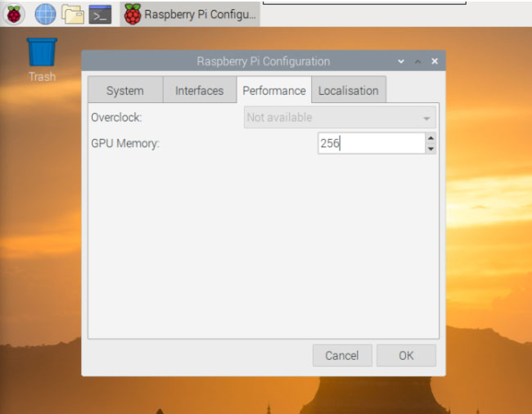The width and height of the screenshot is (532, 414).
Task: Launch the web browser globe icon
Action: pyautogui.click(x=46, y=14)
